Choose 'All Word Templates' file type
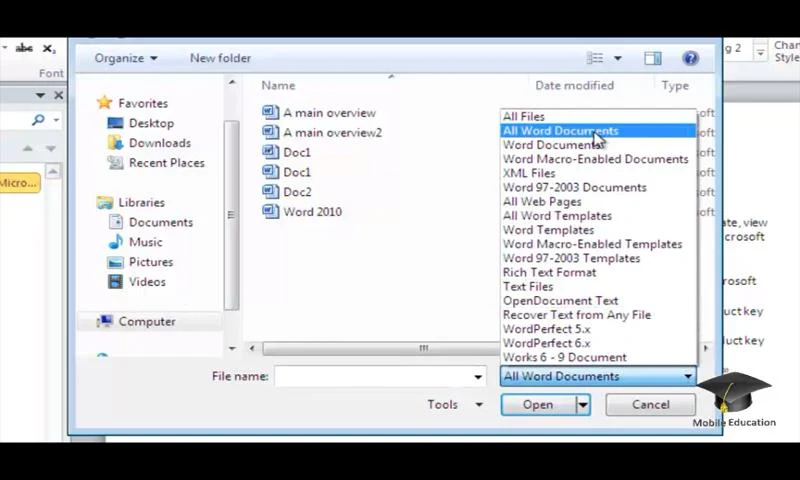This screenshot has height=480, width=800. click(x=598, y=216)
